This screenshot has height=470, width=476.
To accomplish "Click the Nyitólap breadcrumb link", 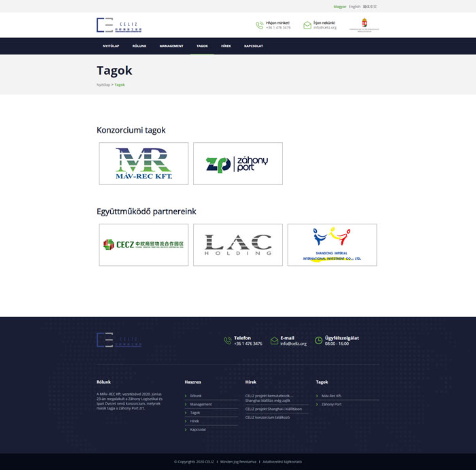I will 103,85.
